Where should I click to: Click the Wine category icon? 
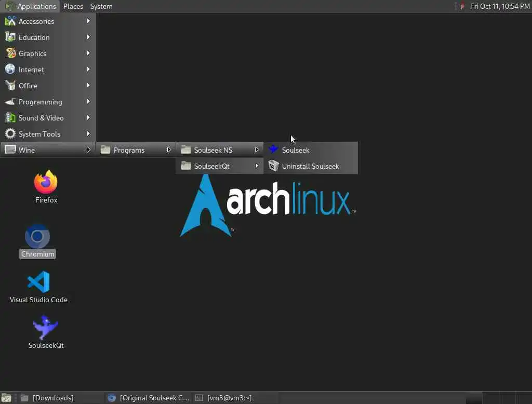pyautogui.click(x=10, y=150)
